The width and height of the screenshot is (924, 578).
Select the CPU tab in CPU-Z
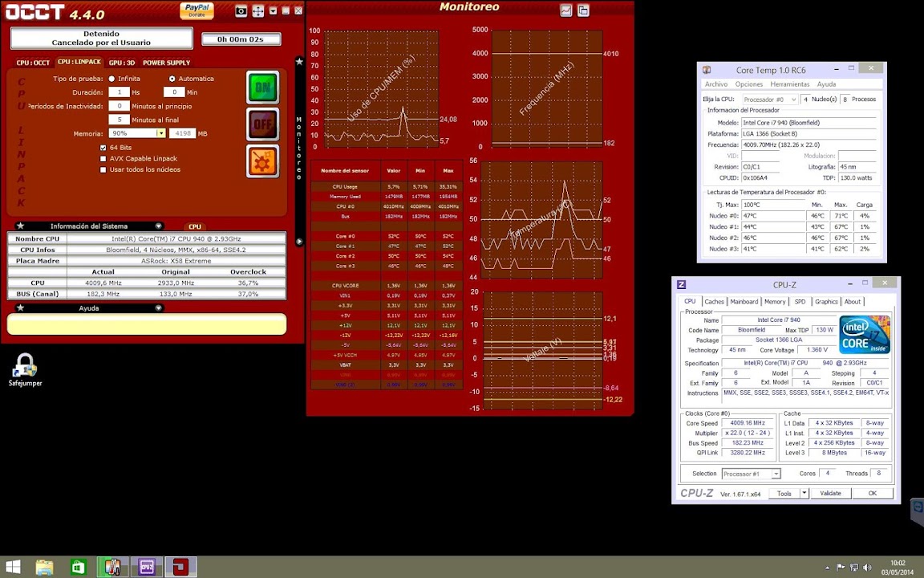690,301
